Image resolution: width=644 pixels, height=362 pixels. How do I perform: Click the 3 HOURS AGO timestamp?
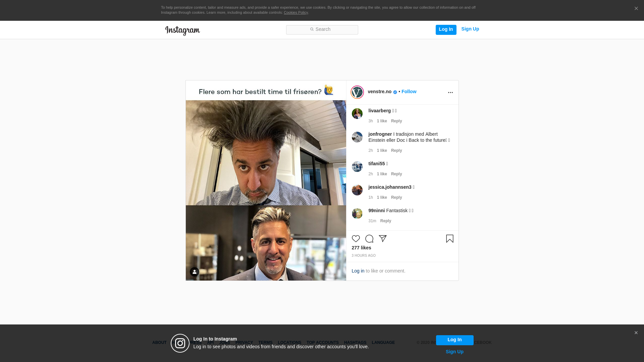[364, 256]
